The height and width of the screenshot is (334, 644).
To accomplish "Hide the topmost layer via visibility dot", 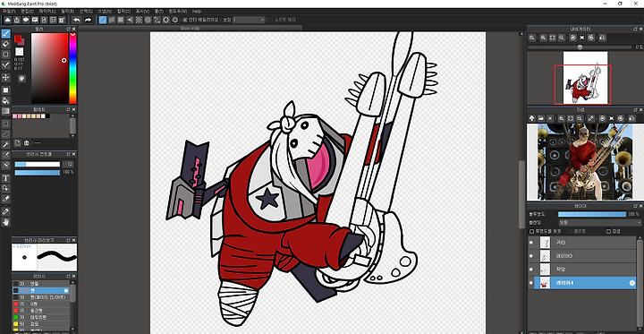I will click(x=531, y=243).
